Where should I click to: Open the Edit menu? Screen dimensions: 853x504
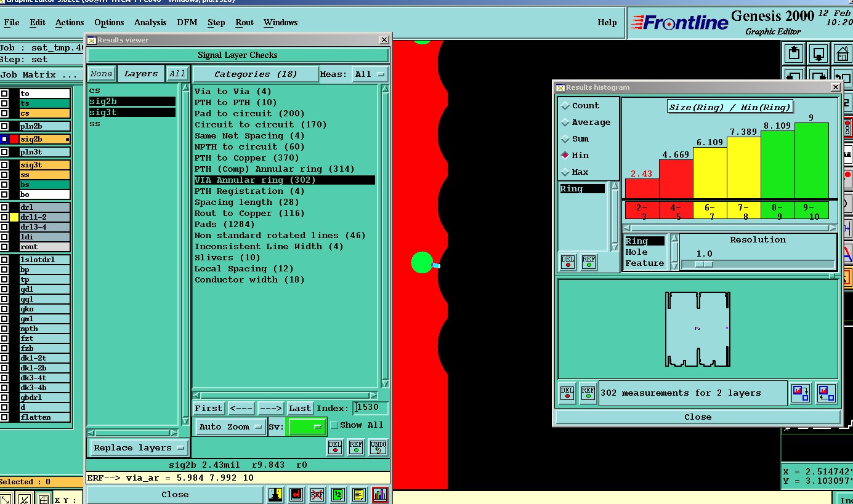click(38, 23)
